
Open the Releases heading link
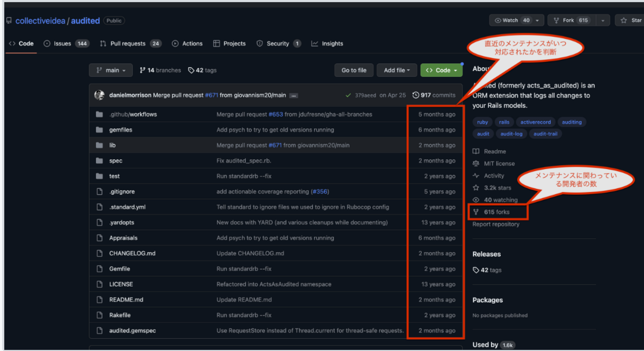click(486, 254)
